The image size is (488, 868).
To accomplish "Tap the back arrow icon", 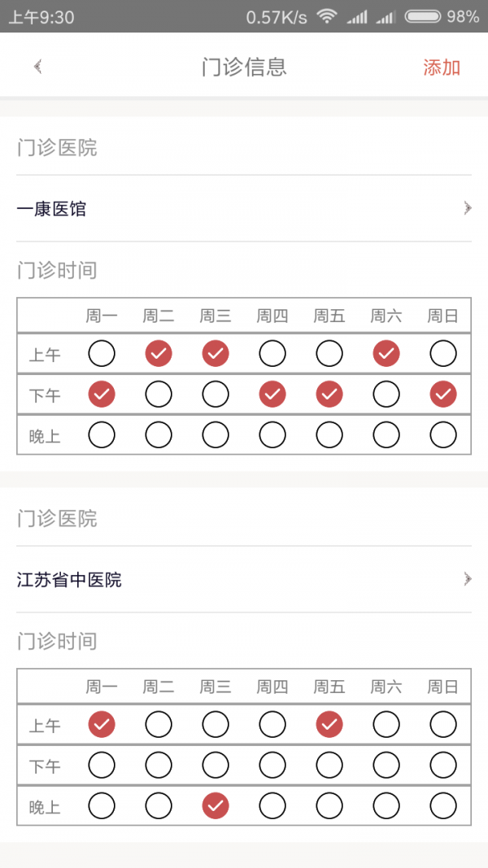I will [x=37, y=67].
